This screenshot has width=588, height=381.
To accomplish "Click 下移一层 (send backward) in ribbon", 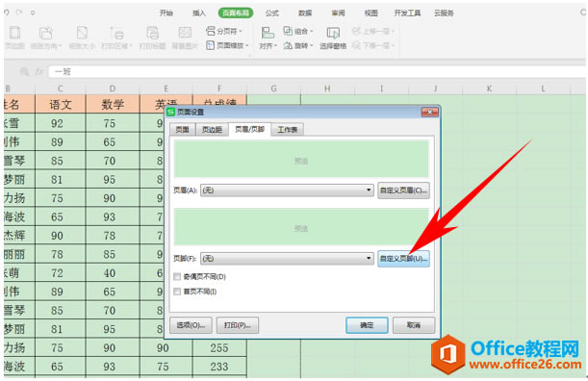I will point(373,45).
